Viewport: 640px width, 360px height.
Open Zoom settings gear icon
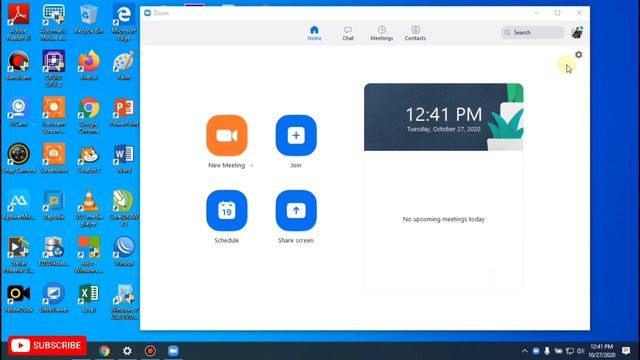click(578, 54)
